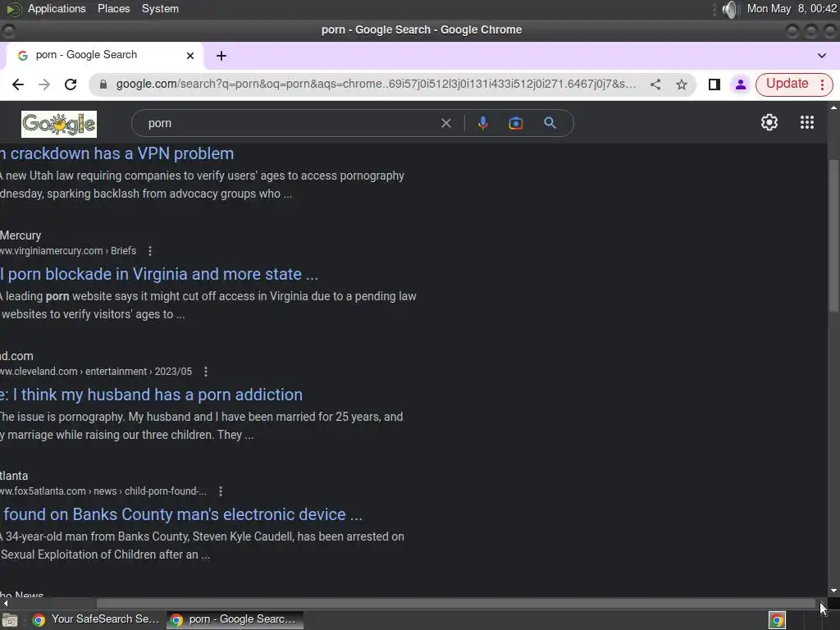Submit search with magnifier icon
Viewport: 840px width, 630px height.
550,123
